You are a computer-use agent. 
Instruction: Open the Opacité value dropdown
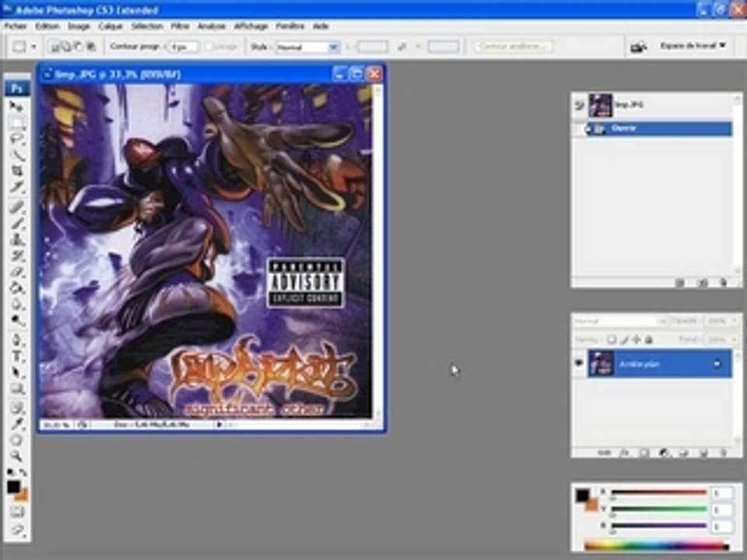point(734,321)
